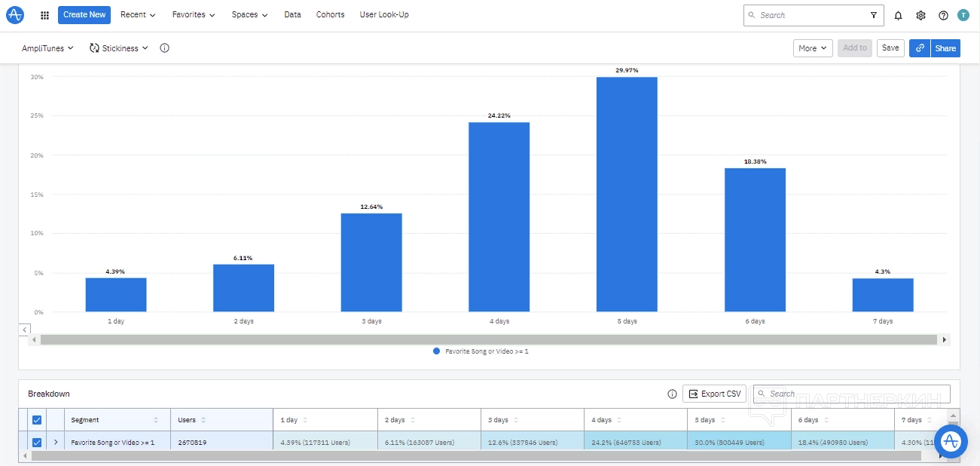980x466 pixels.
Task: Click the Amplitude logo home icon
Action: (15, 14)
